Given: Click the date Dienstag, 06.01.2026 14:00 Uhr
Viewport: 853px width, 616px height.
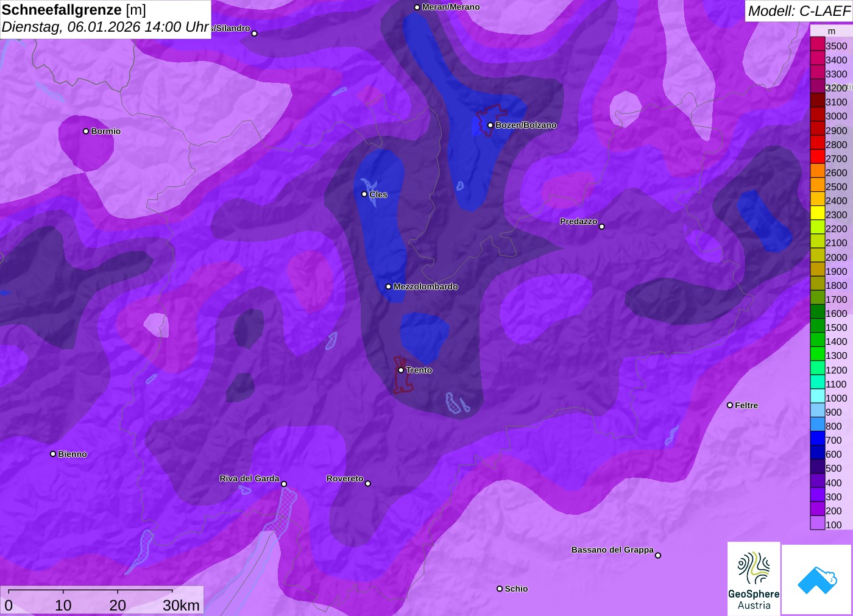Looking at the screenshot, I should coord(105,27).
